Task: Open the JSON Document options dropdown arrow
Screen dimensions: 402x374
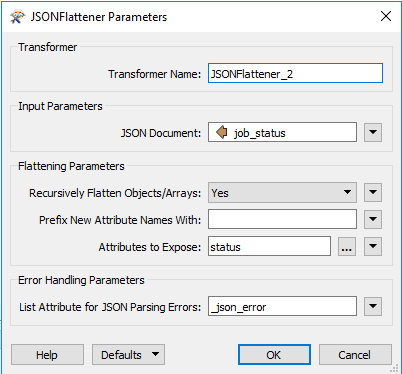Action: point(373,132)
